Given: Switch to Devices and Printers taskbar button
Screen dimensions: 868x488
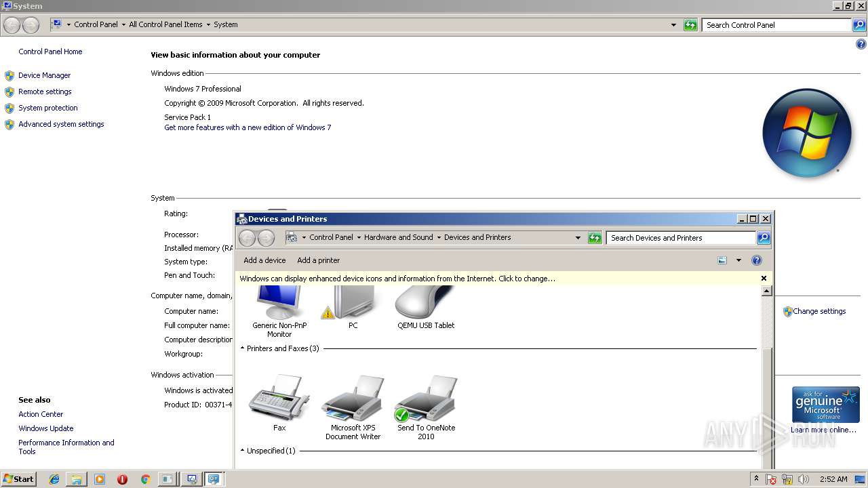Looking at the screenshot, I should coord(214,479).
